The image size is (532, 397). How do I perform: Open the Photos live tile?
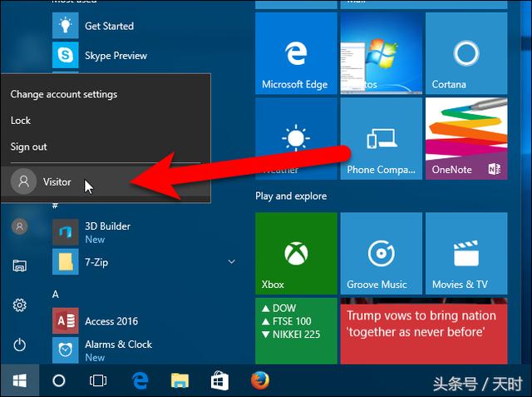point(382,53)
